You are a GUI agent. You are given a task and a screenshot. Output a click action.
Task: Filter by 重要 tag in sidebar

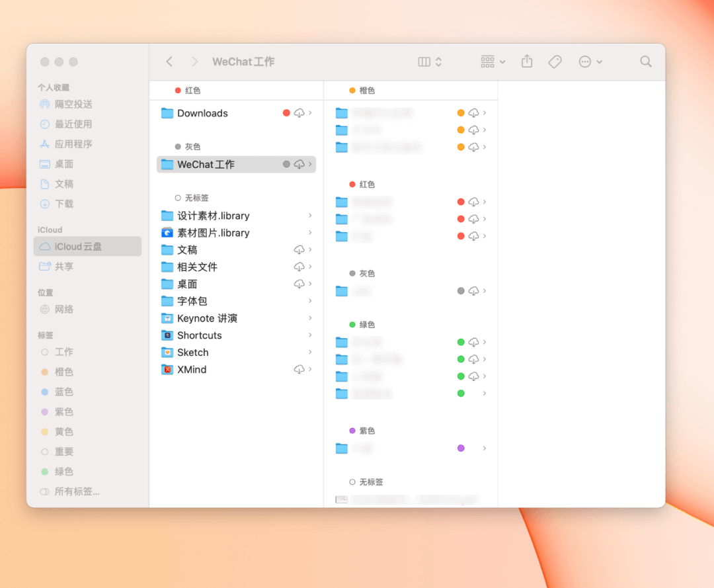coord(87,451)
